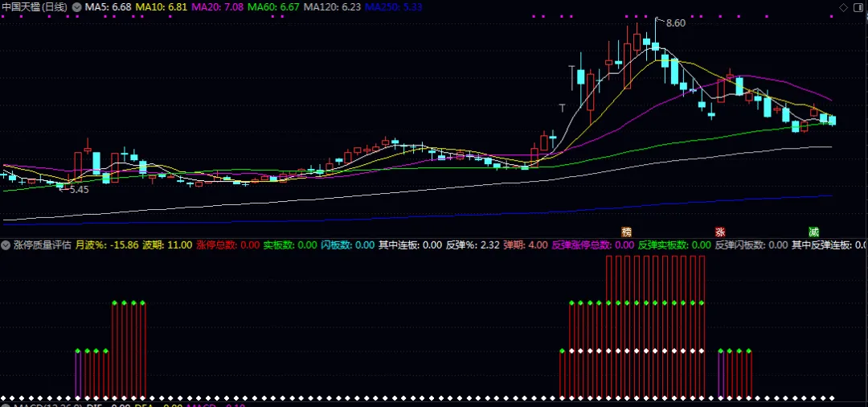Image resolution: width=868 pixels, height=407 pixels.
Task: Click the 月波%: -15.86 value
Action: pos(107,245)
